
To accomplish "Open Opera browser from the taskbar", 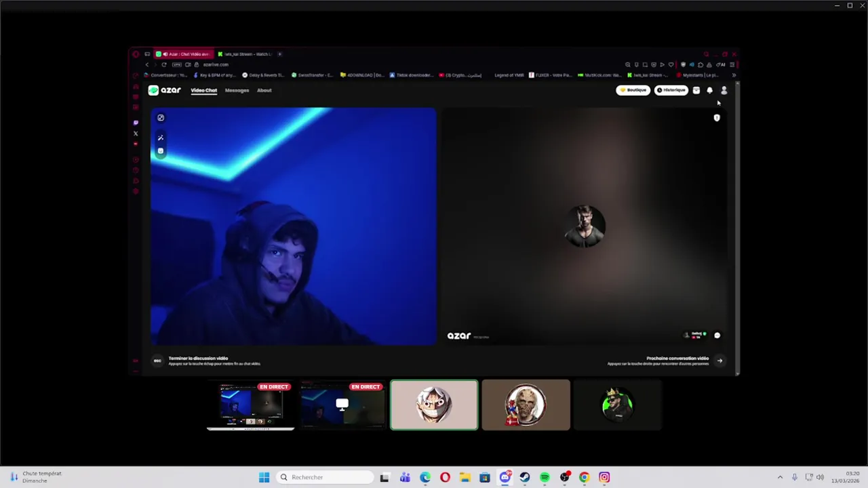I will point(445,477).
